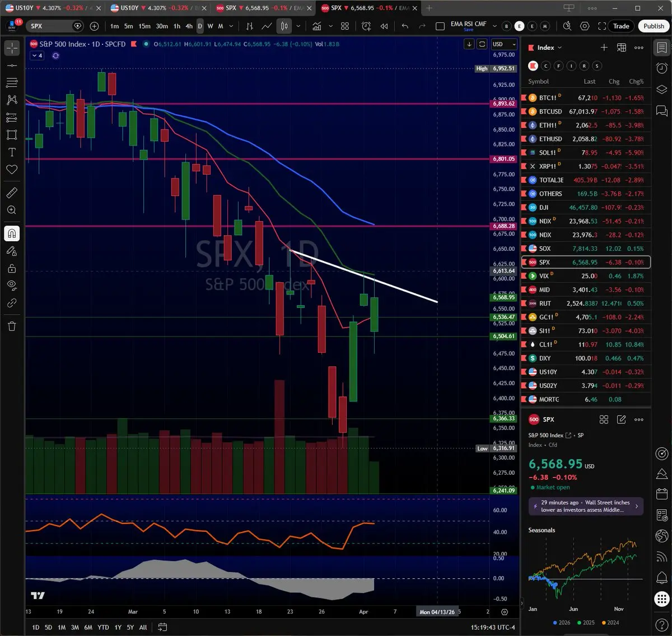Screen dimensions: 672x636
Task: Open the layout setup square icon
Action: (x=440, y=26)
